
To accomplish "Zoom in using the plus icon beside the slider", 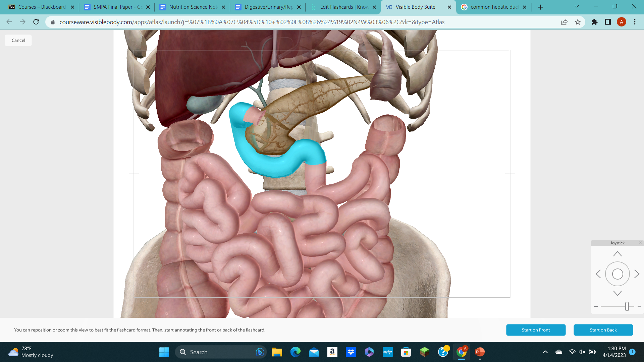I will click(639, 306).
